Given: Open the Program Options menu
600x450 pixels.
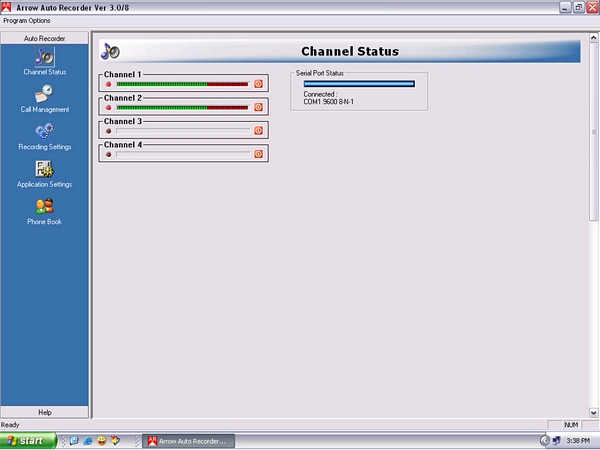Looking at the screenshot, I should [x=27, y=21].
